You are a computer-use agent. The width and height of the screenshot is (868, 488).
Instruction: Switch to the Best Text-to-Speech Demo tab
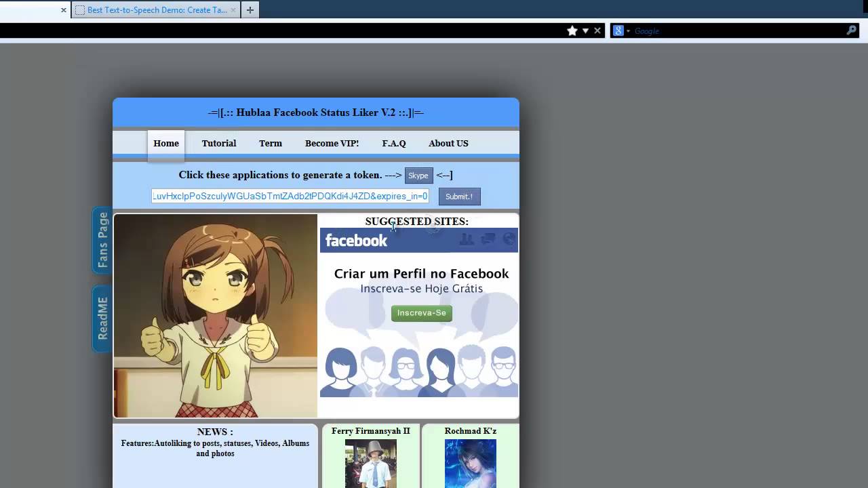coord(156,10)
